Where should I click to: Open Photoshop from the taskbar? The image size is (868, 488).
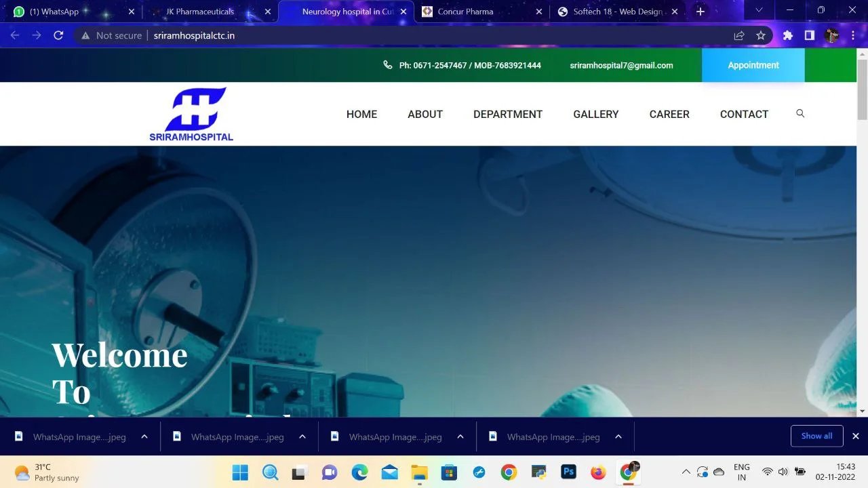tap(568, 472)
